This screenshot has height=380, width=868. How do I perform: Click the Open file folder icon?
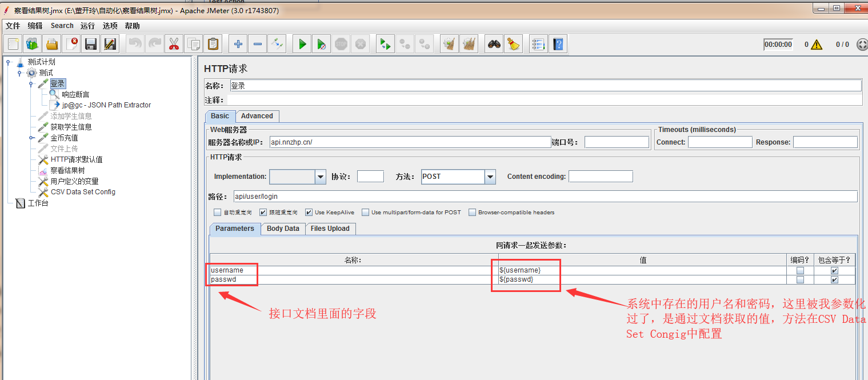point(52,44)
